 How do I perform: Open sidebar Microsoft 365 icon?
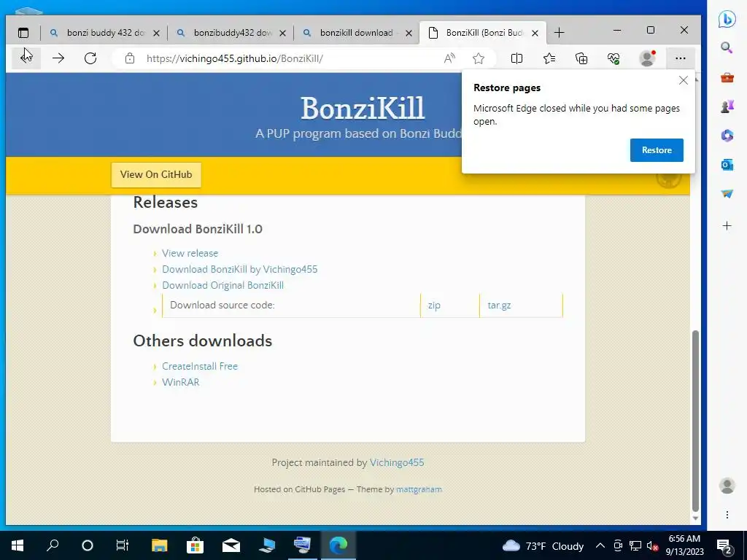(x=727, y=136)
